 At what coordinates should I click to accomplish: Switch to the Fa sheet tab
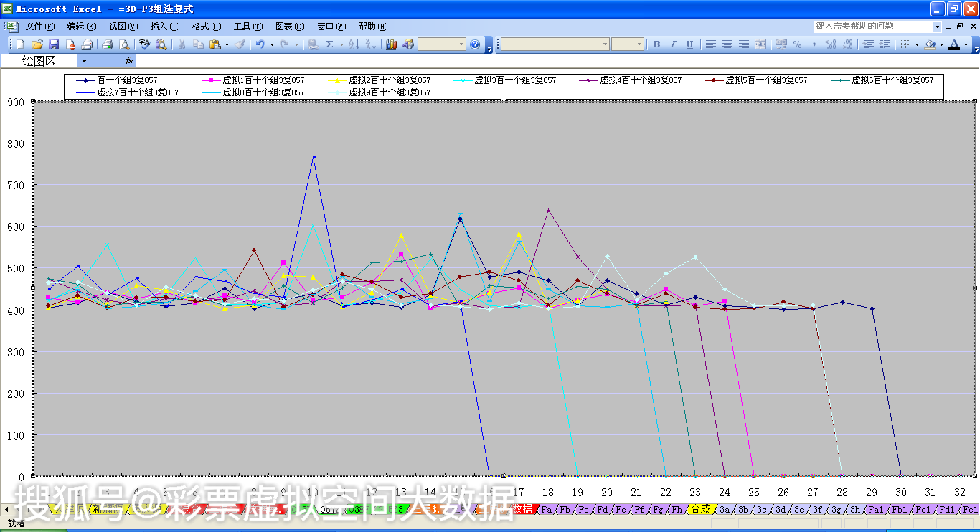547,509
